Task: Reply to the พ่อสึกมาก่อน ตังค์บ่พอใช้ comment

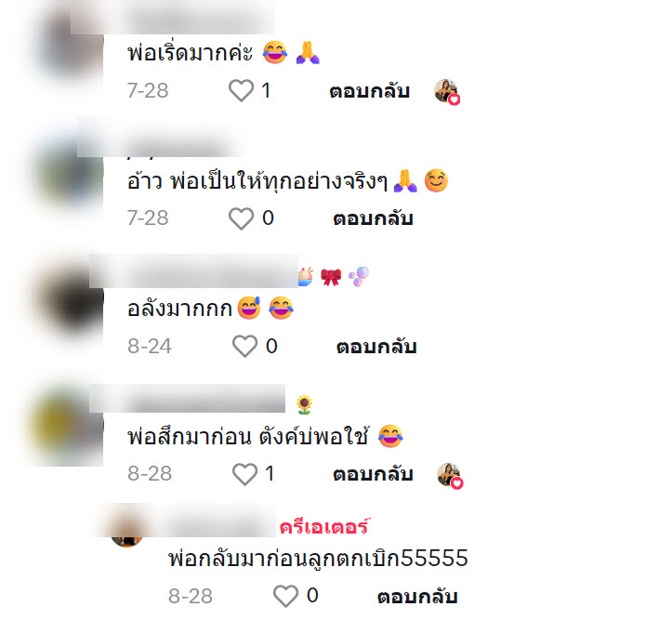Action: click(373, 474)
